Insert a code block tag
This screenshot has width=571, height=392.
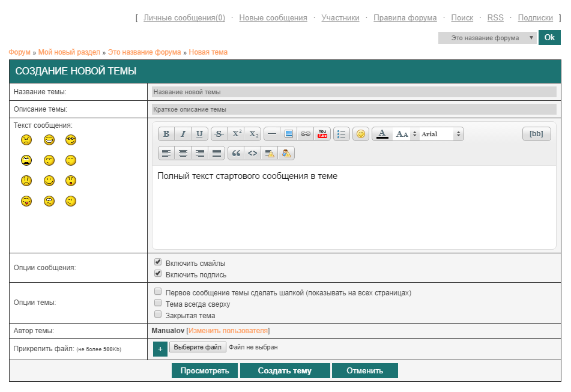tap(253, 153)
